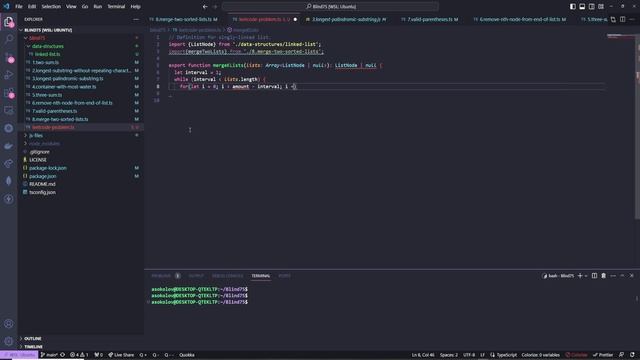
Task: Switch to the Output panel tab
Action: coord(196,276)
